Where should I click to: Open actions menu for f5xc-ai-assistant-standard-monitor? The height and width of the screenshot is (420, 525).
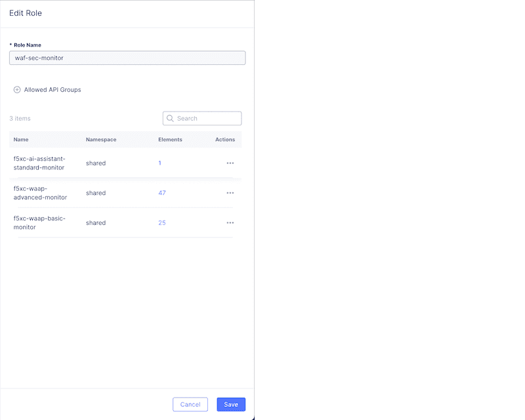230,163
